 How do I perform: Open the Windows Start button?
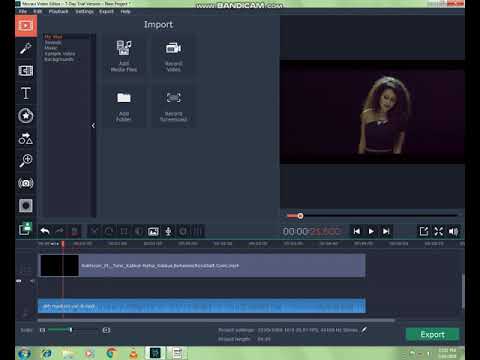pyautogui.click(x=24, y=353)
